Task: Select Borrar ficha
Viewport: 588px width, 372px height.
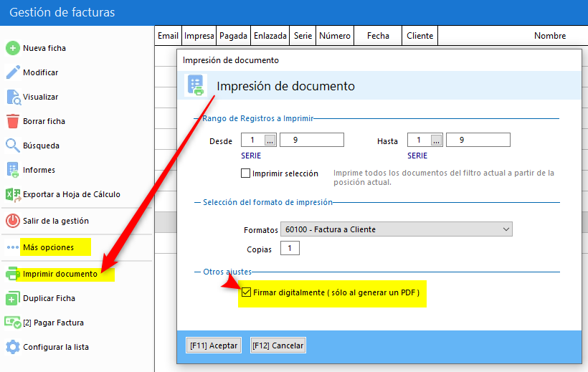Action: (44, 121)
